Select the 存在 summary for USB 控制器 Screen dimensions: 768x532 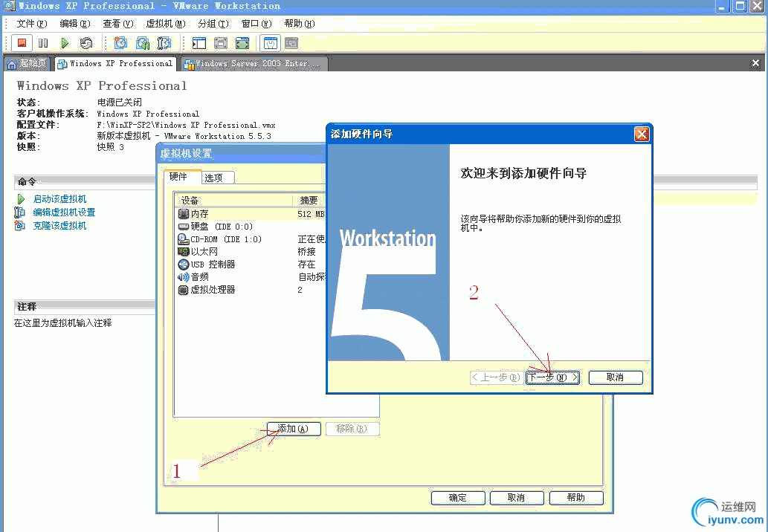point(306,265)
